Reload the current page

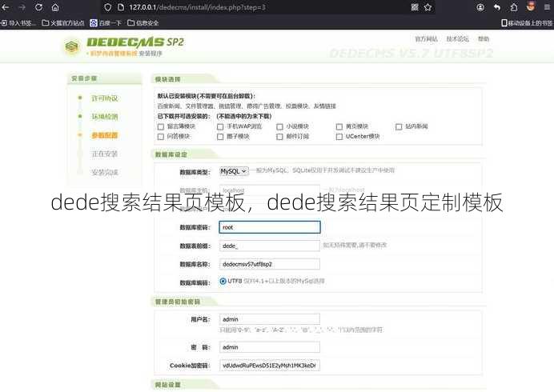pyautogui.click(x=38, y=7)
